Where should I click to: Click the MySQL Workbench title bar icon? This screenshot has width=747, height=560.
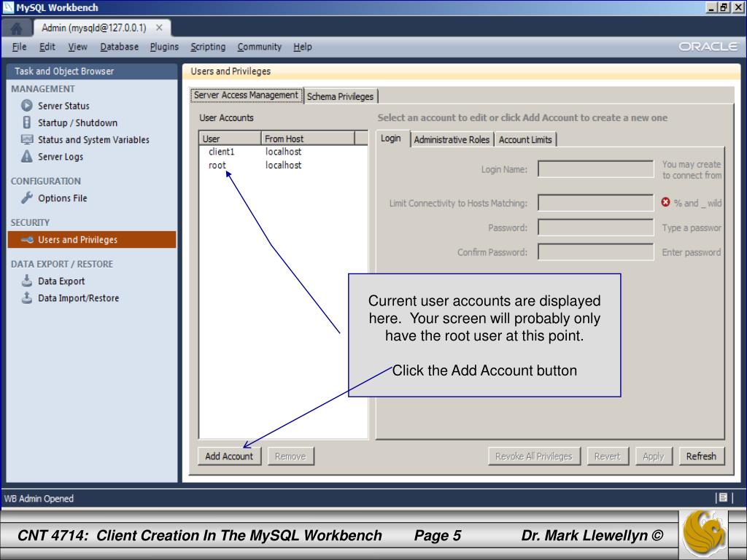(8, 7)
